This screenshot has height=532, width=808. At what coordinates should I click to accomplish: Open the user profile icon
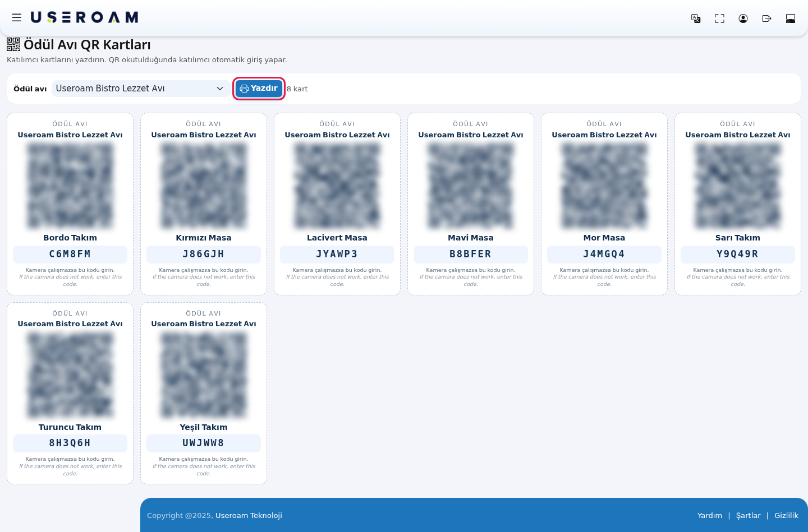coord(743,18)
